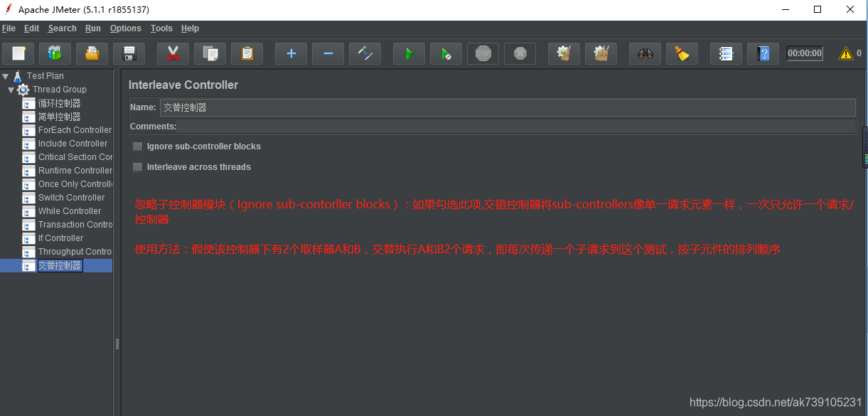
Task: Open the Options menu
Action: (126, 28)
